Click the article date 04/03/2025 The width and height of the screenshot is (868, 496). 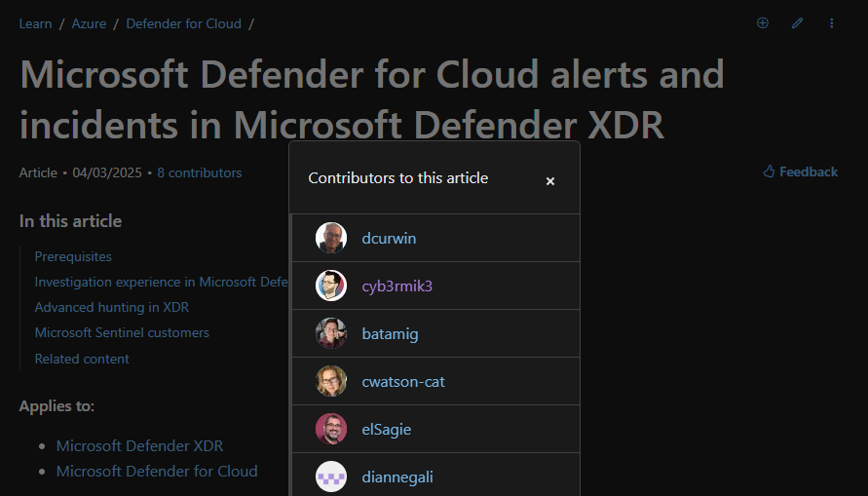(x=107, y=172)
